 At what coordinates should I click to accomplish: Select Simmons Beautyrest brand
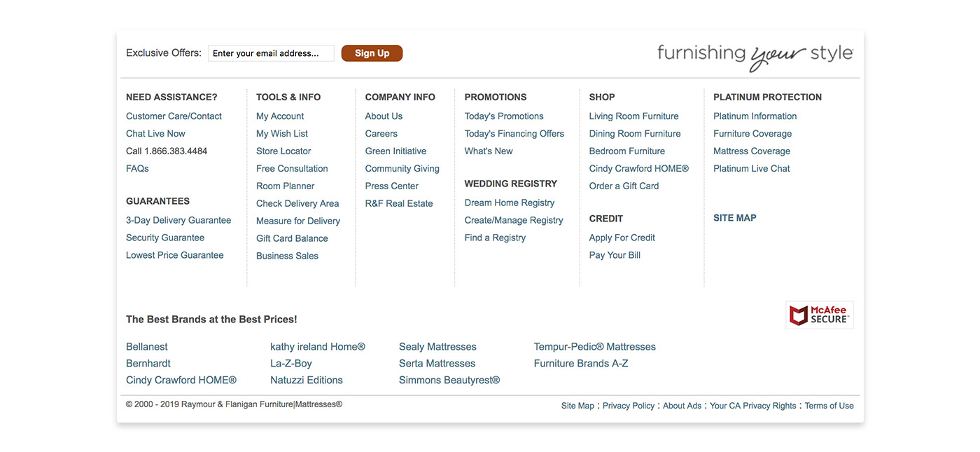[449, 381]
